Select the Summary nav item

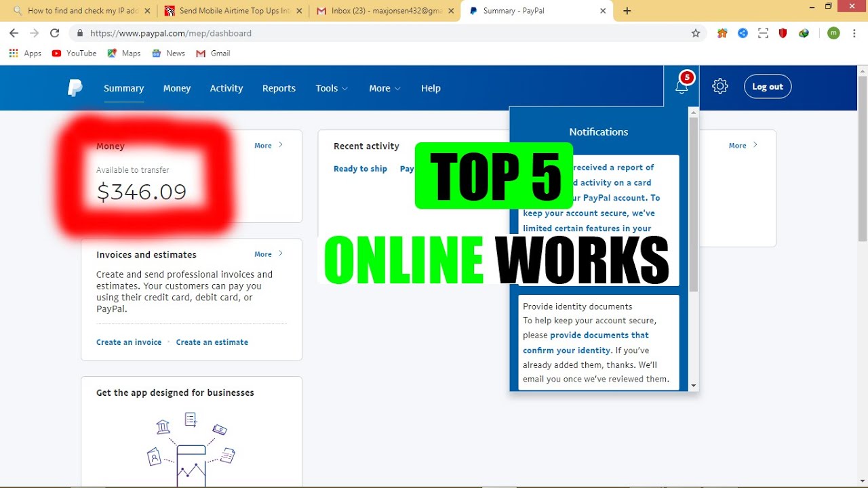pyautogui.click(x=123, y=88)
